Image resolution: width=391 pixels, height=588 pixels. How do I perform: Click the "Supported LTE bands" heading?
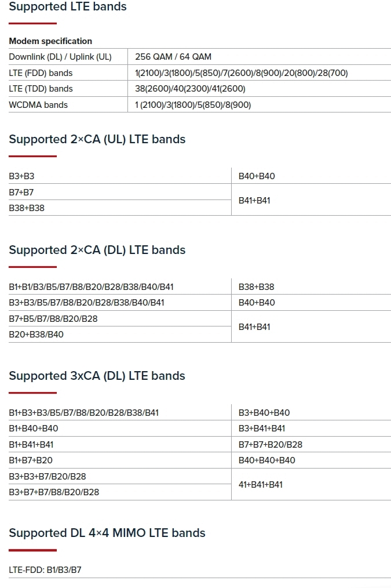68,7
